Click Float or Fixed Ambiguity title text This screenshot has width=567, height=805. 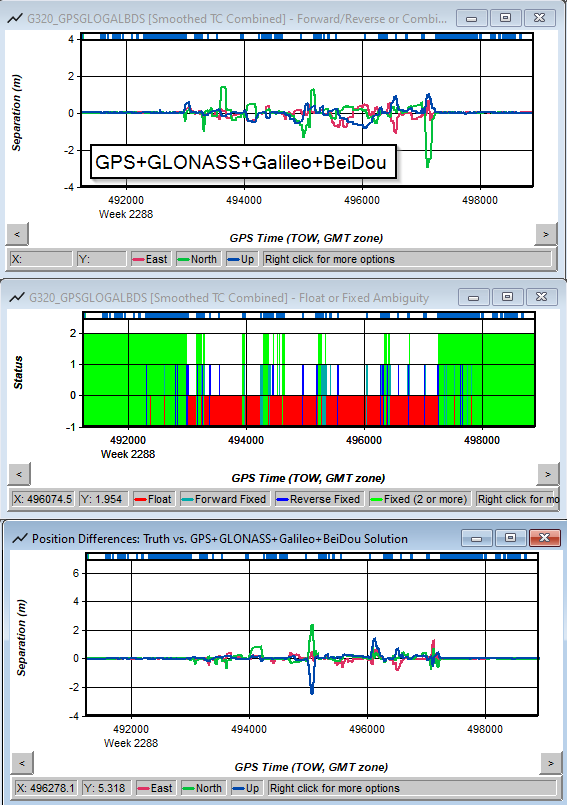pyautogui.click(x=229, y=298)
